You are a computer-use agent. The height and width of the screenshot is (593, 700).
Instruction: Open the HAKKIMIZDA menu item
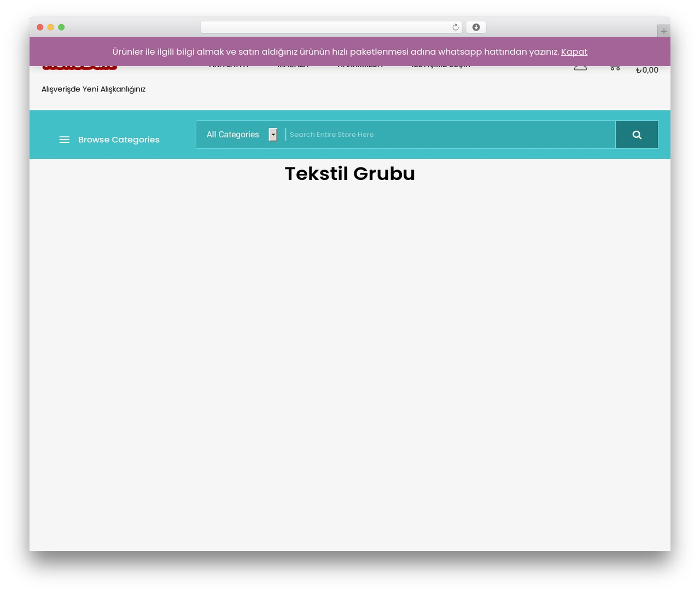pyautogui.click(x=360, y=67)
